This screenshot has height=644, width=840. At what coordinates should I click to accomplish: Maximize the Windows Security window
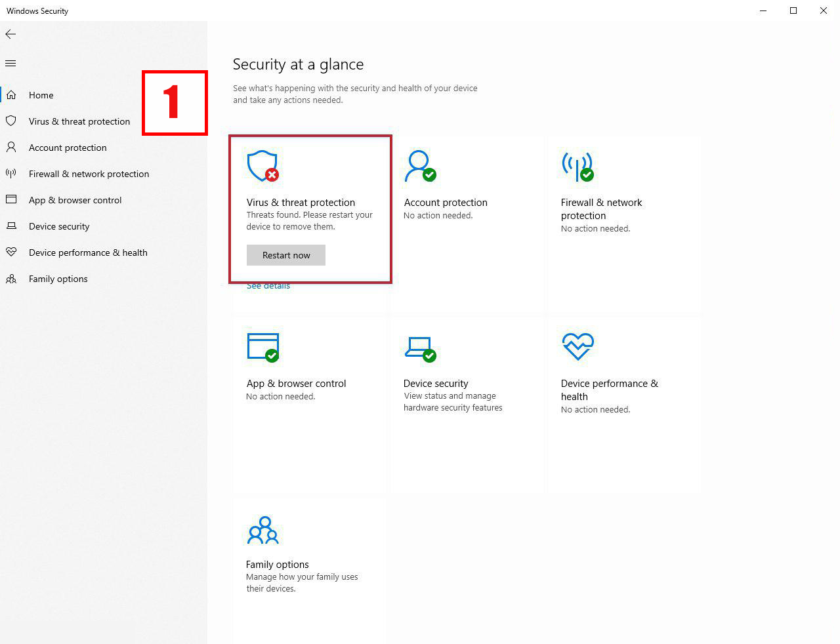(x=793, y=11)
